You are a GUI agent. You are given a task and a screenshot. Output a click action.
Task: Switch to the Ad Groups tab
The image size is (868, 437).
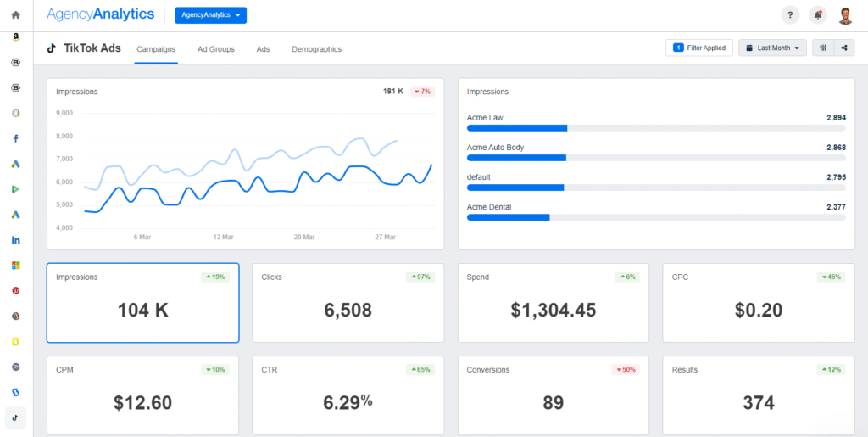(216, 49)
